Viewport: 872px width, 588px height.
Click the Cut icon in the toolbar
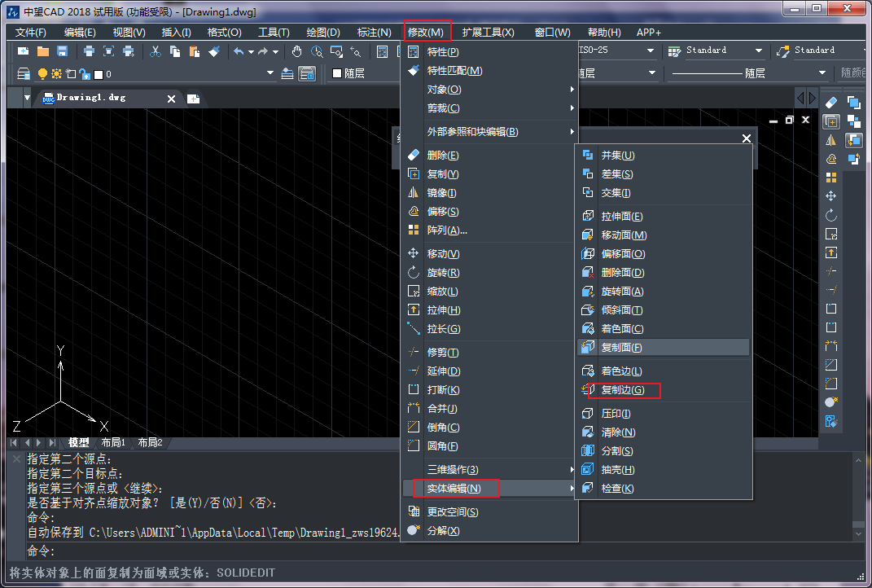click(156, 50)
